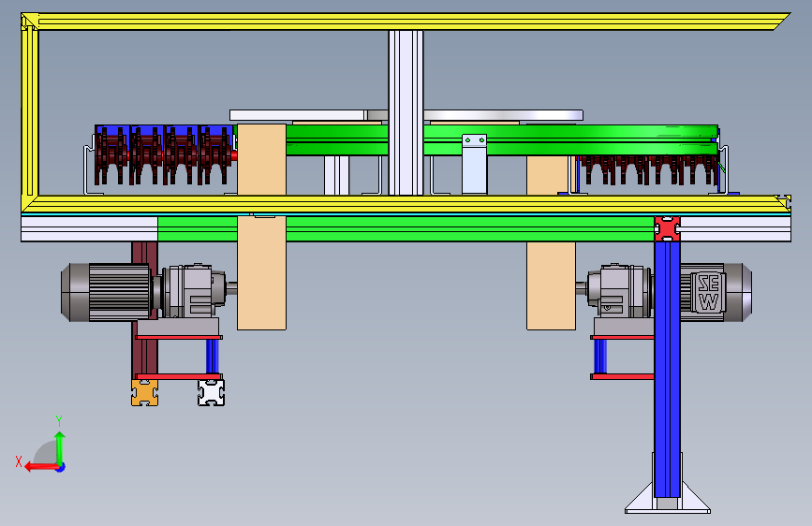Select the top yellow frame beam
812x526 pixels.
pos(406,22)
